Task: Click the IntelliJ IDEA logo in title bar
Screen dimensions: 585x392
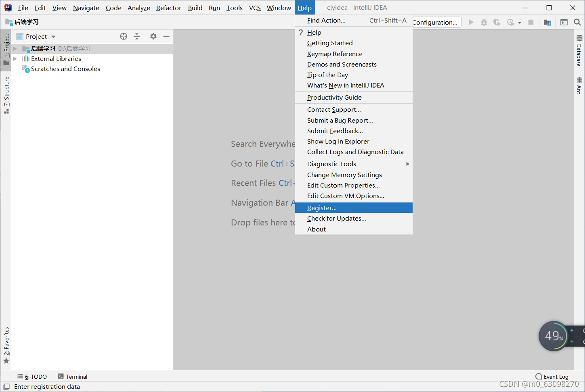Action: coord(8,8)
